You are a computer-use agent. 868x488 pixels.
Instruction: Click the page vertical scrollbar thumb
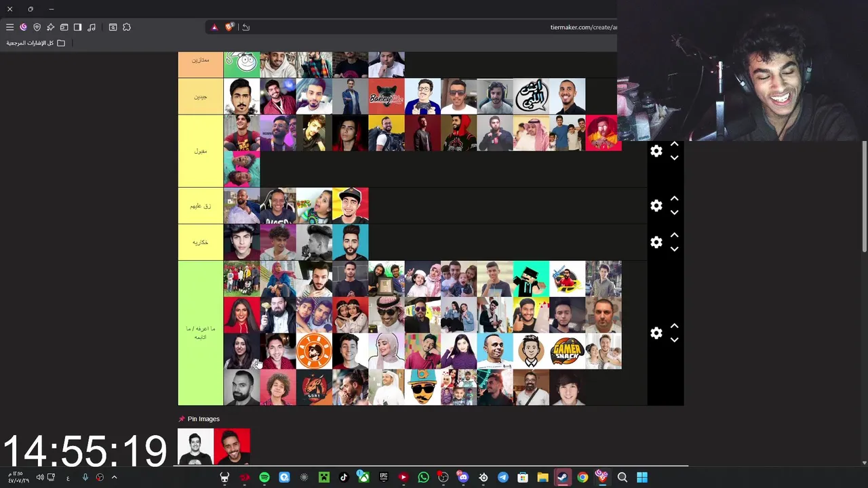click(x=864, y=197)
